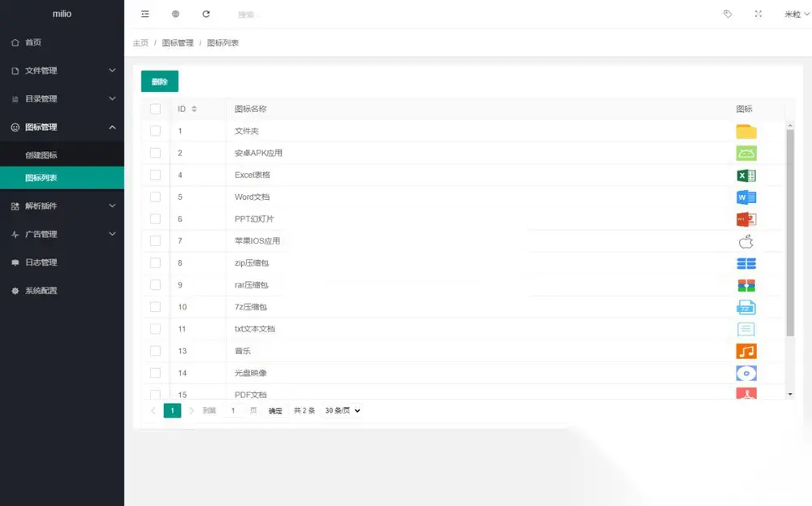Click the milio logo text
Screen dimensions: 812x506
click(62, 14)
